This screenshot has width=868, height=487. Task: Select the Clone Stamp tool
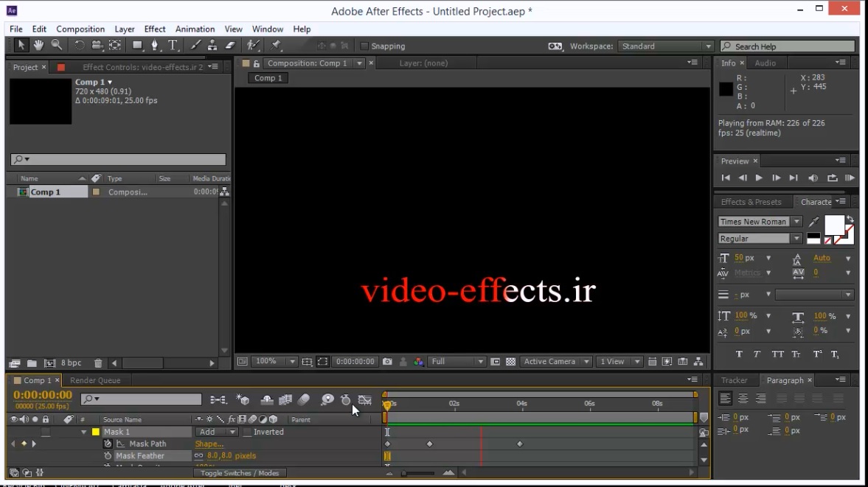click(x=212, y=46)
